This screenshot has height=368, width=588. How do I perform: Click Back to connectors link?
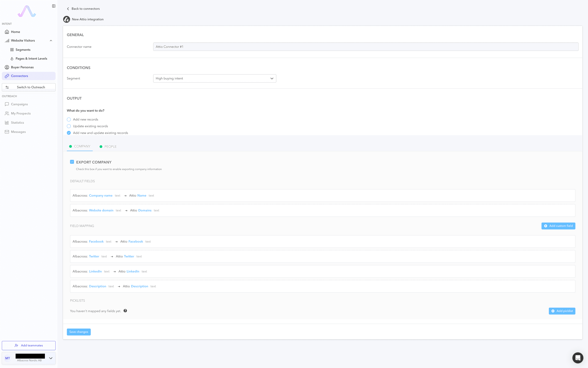click(x=83, y=9)
